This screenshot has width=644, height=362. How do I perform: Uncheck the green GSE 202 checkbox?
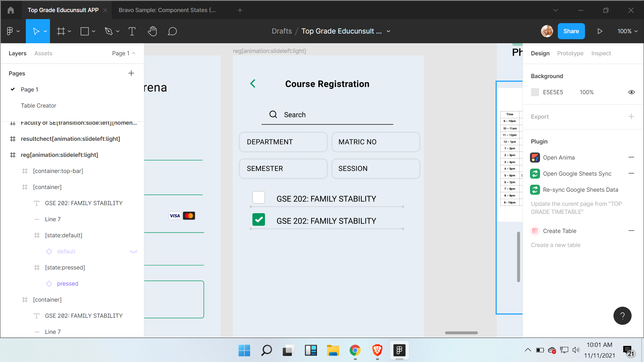pos(259,220)
